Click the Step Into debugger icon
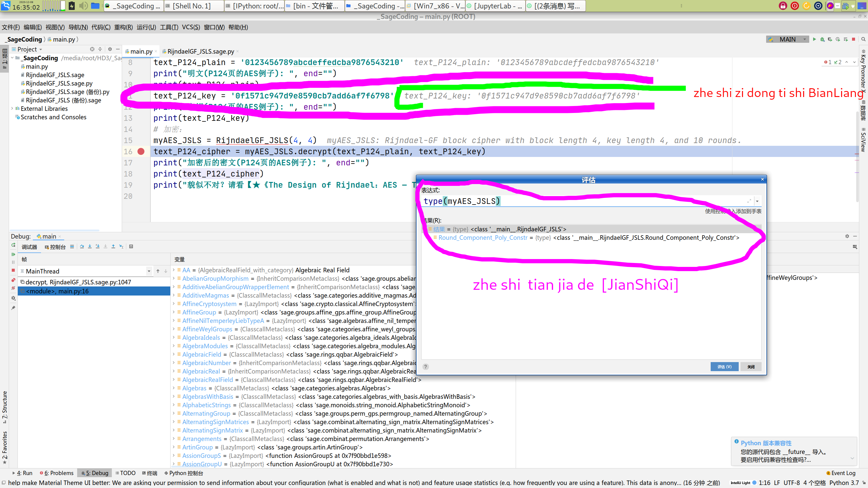 (90, 246)
